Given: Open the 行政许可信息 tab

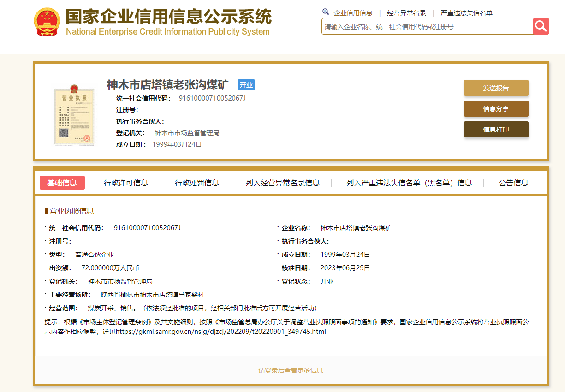Looking at the screenshot, I should (x=126, y=183).
